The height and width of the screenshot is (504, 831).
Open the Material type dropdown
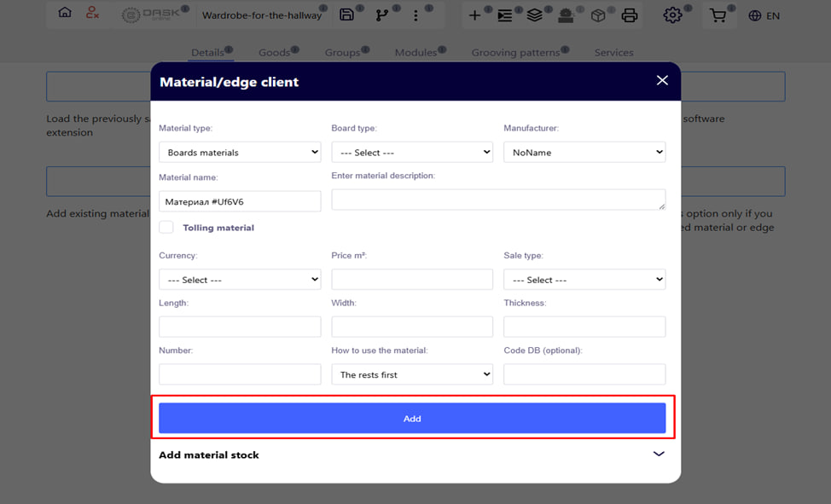pos(240,153)
